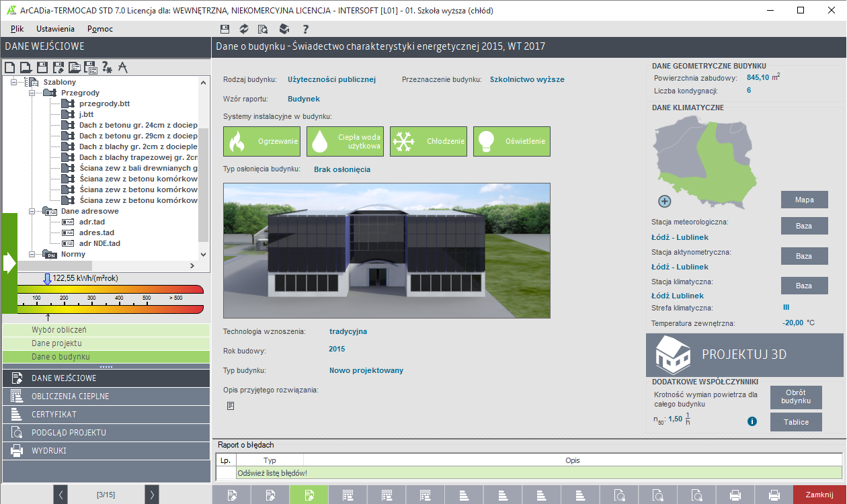Select Dane projektu step
Image resolution: width=847 pixels, height=504 pixels.
click(x=106, y=343)
